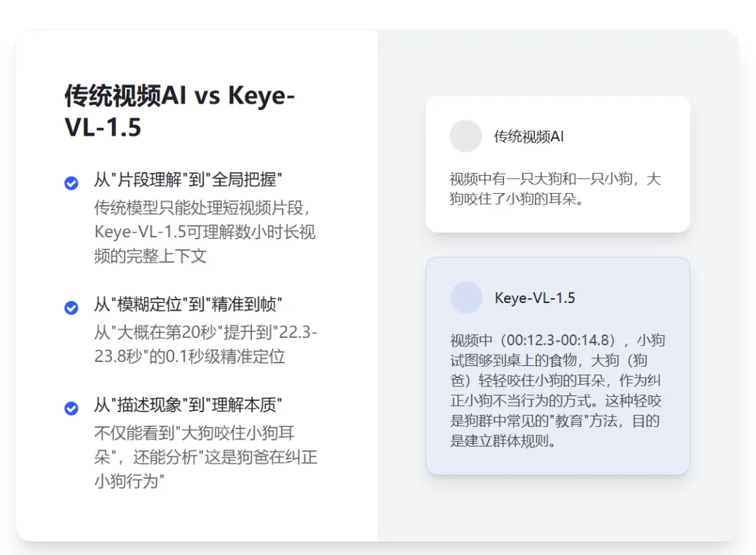This screenshot has height=555, width=756.
Task: Click the Keye-VL-1.5 card title label
Action: pos(535,297)
